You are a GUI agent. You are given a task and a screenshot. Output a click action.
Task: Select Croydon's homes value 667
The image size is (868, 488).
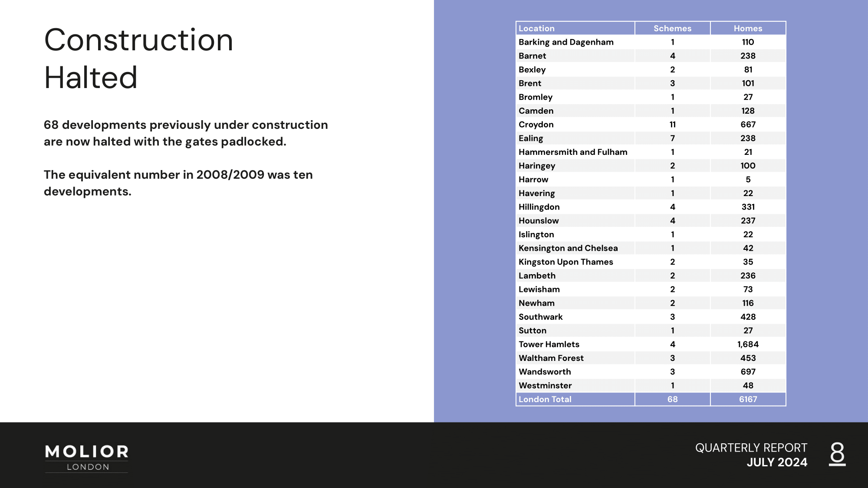click(x=748, y=124)
